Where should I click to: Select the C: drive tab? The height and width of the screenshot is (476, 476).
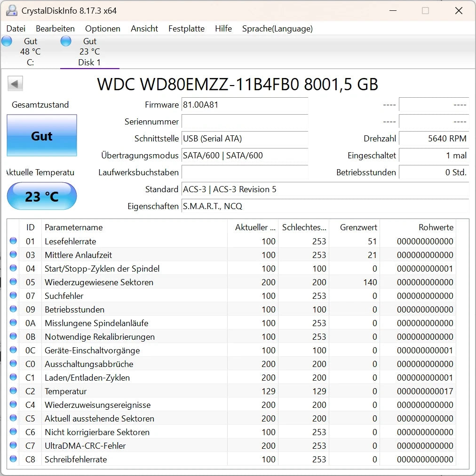click(30, 52)
